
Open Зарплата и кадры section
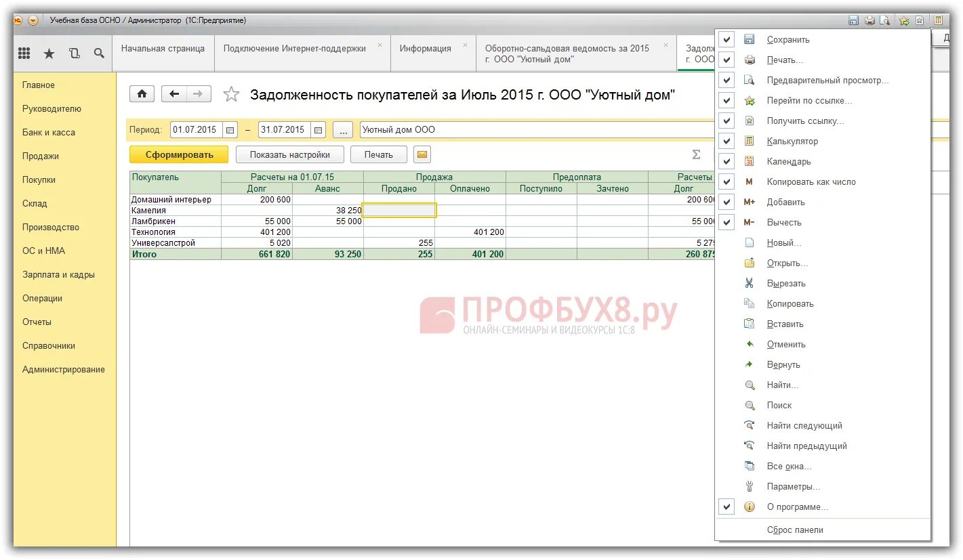click(x=58, y=275)
